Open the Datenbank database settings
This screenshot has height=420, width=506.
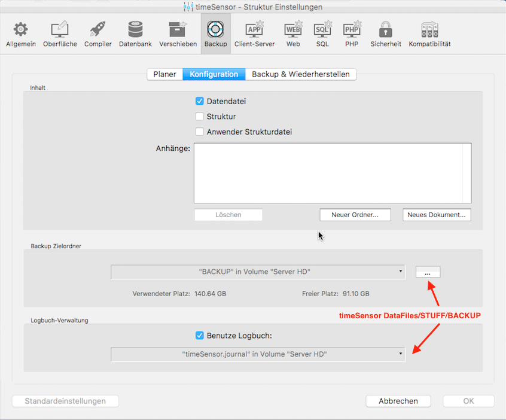pos(135,34)
